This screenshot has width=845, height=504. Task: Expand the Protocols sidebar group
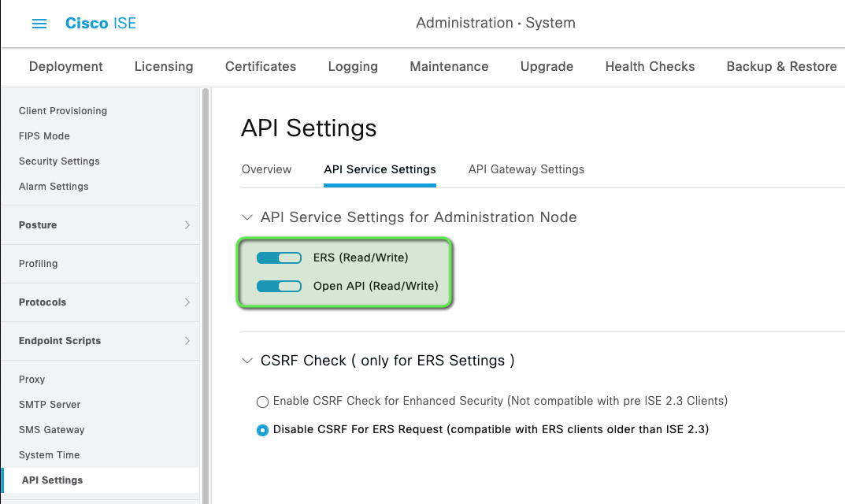click(101, 302)
